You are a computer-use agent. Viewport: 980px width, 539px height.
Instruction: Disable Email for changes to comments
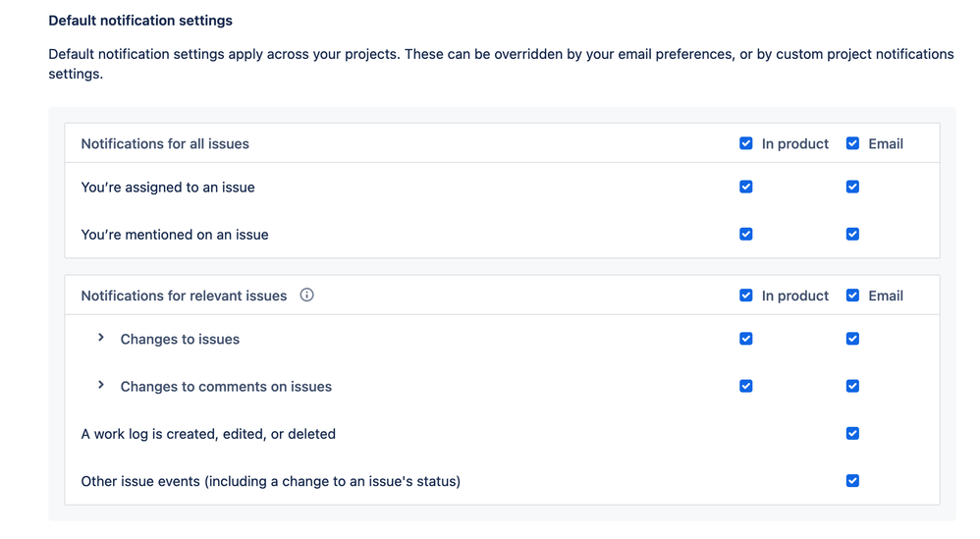[852, 386]
